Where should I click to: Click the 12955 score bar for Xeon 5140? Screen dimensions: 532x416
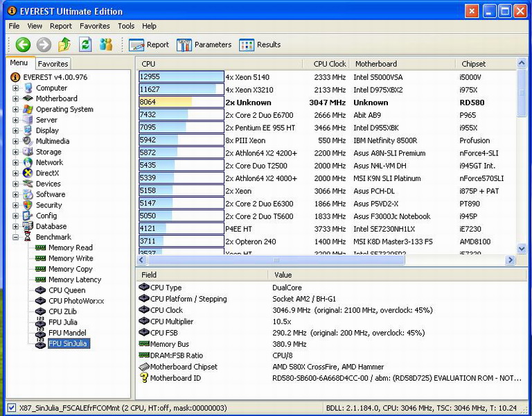(181, 77)
